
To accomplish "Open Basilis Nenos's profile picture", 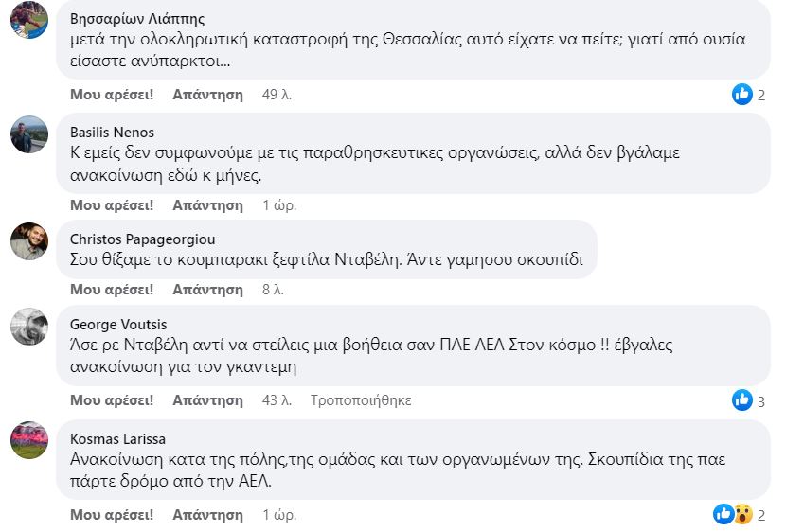I will (x=29, y=134).
